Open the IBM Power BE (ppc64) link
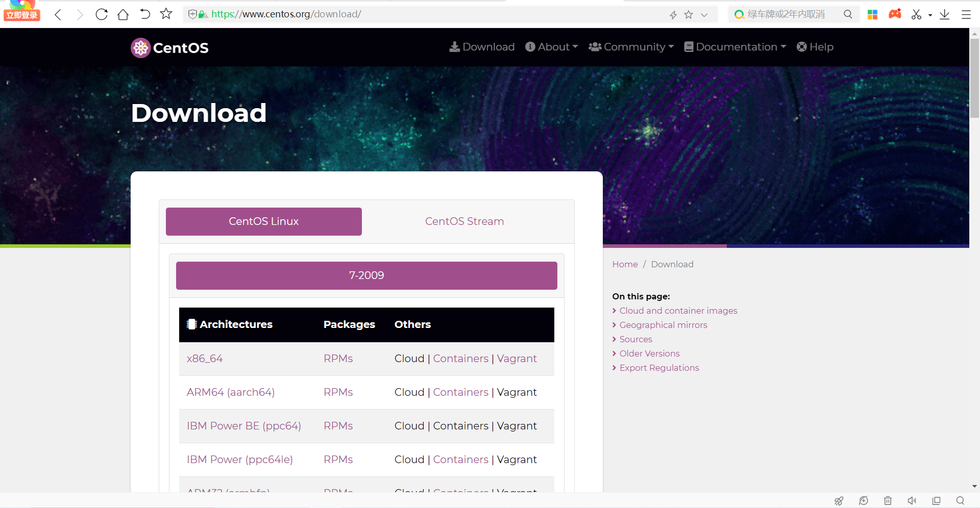 [x=244, y=426]
